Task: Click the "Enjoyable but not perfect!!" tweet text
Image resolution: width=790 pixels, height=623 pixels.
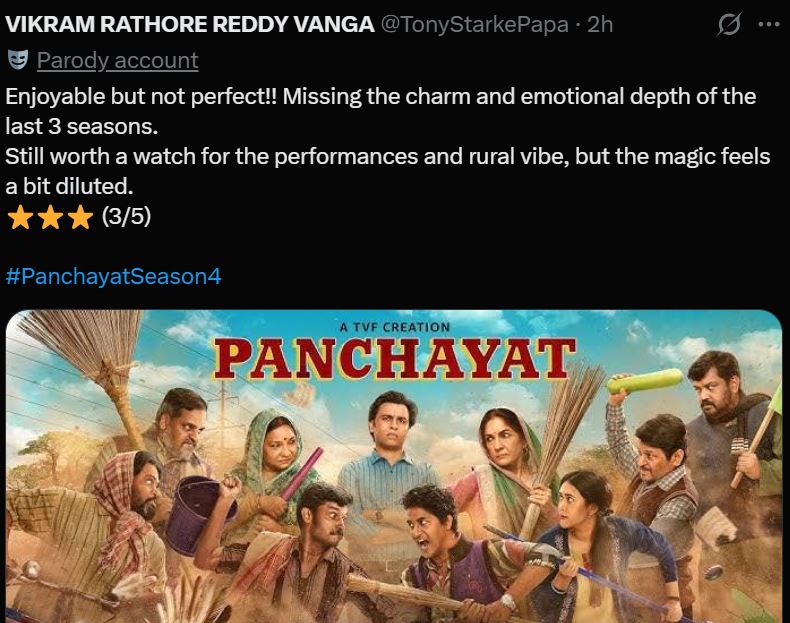Action: click(x=141, y=96)
